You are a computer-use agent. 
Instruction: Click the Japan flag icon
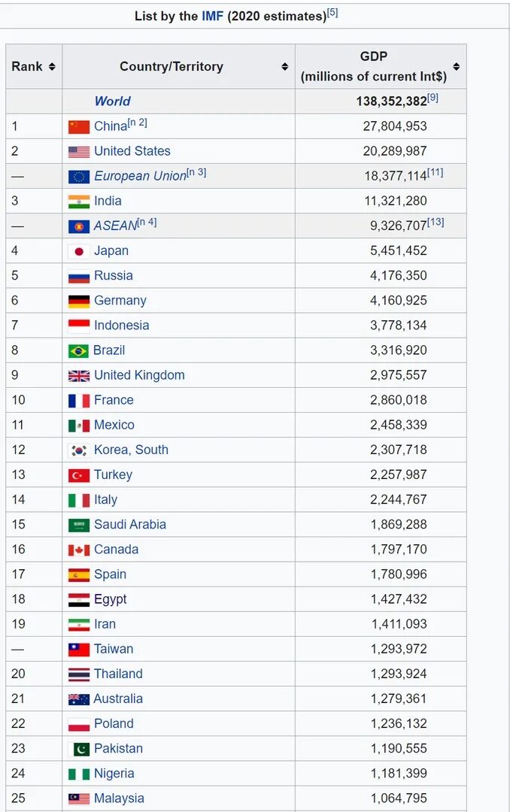click(79, 251)
